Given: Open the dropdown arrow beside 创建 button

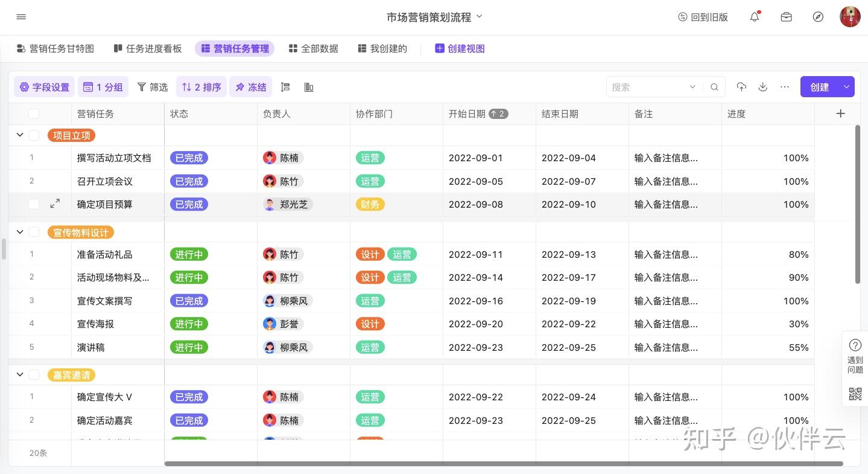Looking at the screenshot, I should (x=846, y=87).
